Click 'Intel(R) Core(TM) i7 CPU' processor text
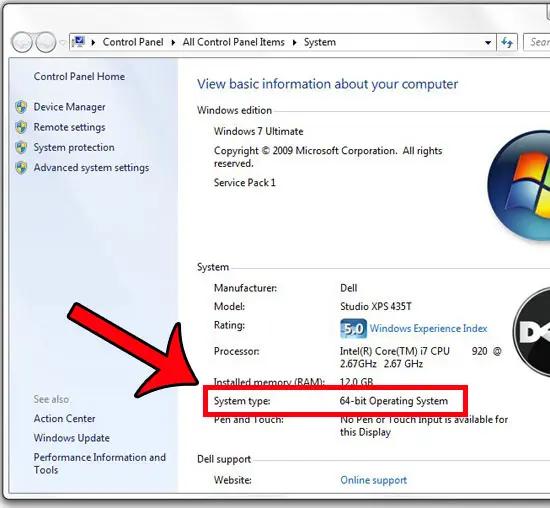 [395, 351]
